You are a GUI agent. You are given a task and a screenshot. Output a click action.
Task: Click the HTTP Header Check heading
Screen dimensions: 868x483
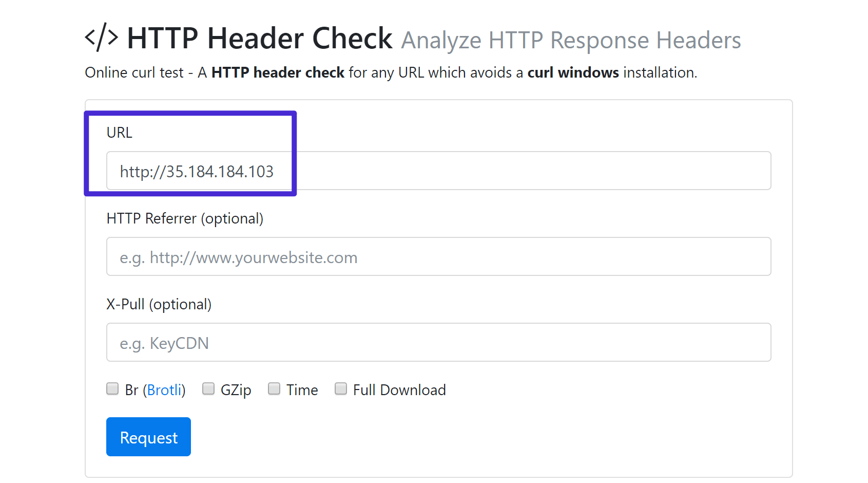point(259,38)
